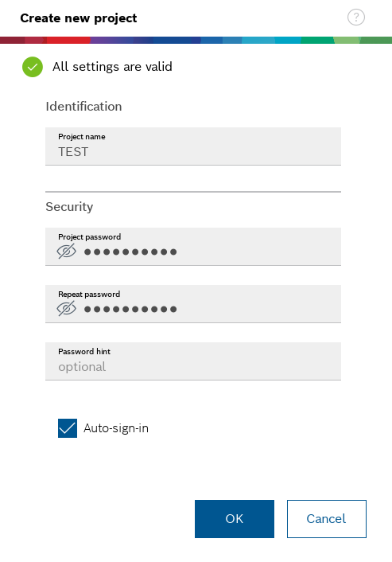Click the Create new project title
The width and height of the screenshot is (392, 562).
point(79,18)
